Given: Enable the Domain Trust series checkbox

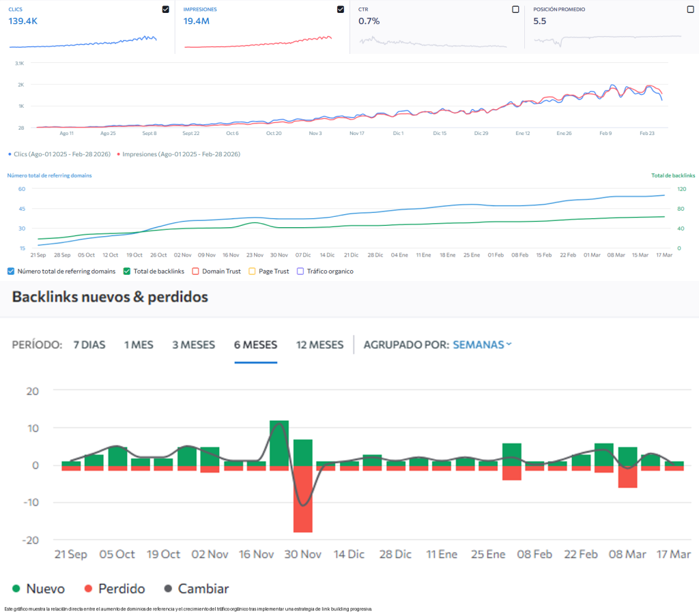Looking at the screenshot, I should point(195,272).
